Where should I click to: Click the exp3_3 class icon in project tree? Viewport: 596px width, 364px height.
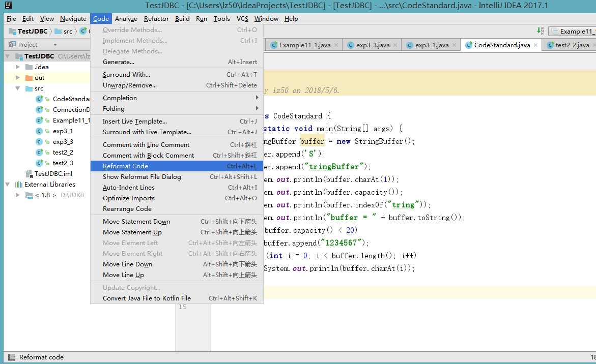pos(39,141)
